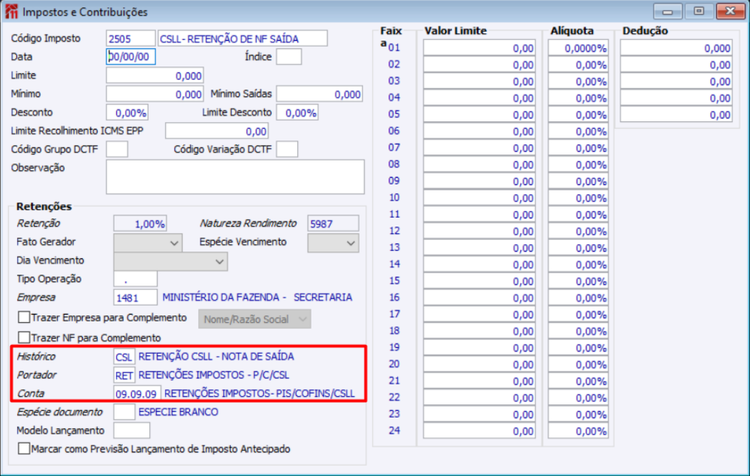This screenshot has height=476, width=750.
Task: Open the Fato Gerador dropdown
Action: 148,243
